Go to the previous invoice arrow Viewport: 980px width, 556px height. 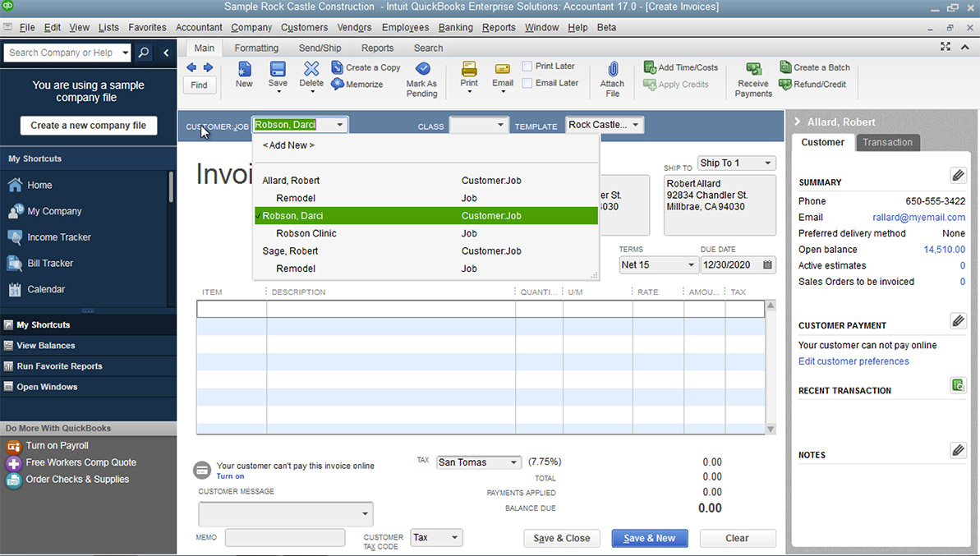click(191, 67)
